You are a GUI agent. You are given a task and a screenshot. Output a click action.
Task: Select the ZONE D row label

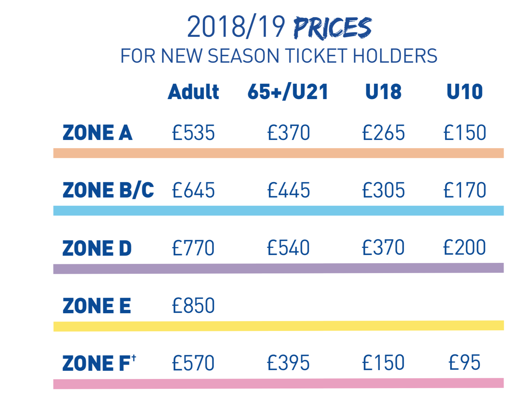point(97,248)
